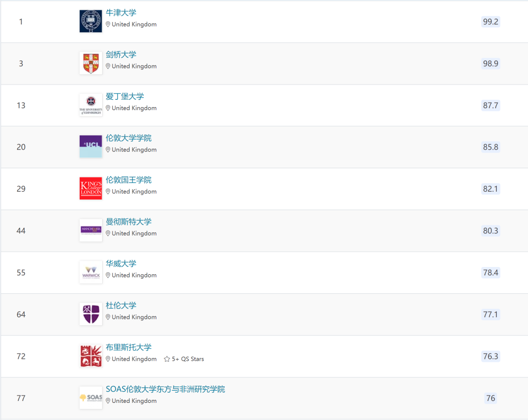Open the 剑桥大学 university link

pyautogui.click(x=121, y=55)
